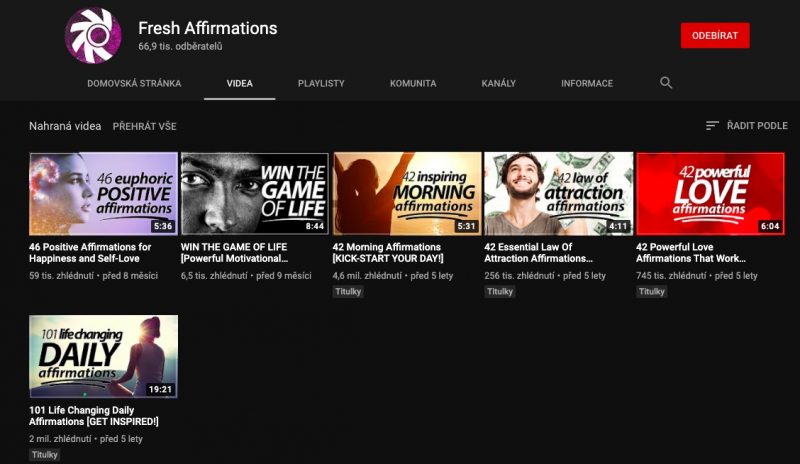
Task: Open the DOMOVSKÁ STRÁNKA tab
Action: pyautogui.click(x=134, y=83)
